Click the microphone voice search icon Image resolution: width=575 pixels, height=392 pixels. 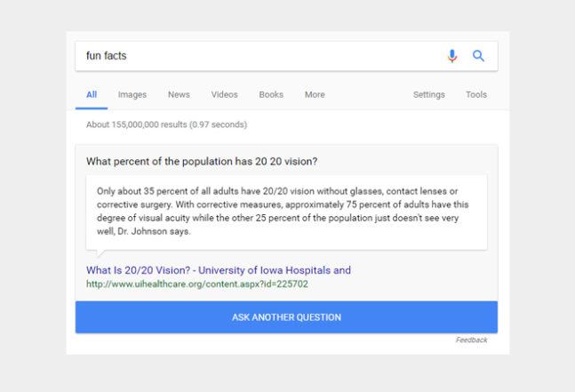pos(452,56)
